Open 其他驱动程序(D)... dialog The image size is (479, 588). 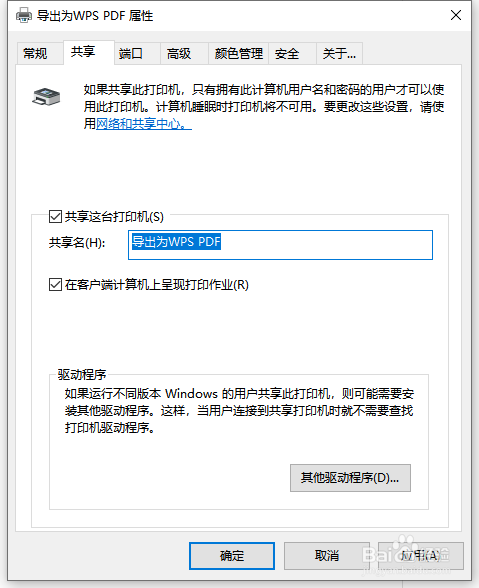pos(350,478)
